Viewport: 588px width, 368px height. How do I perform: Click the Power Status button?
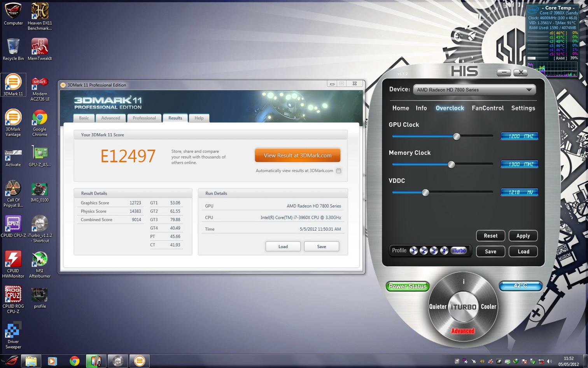[408, 286]
